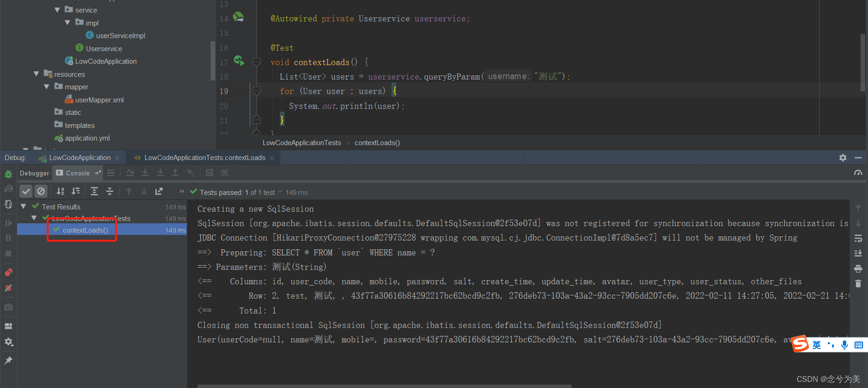Collapse the Test Results tree node

coord(23,206)
